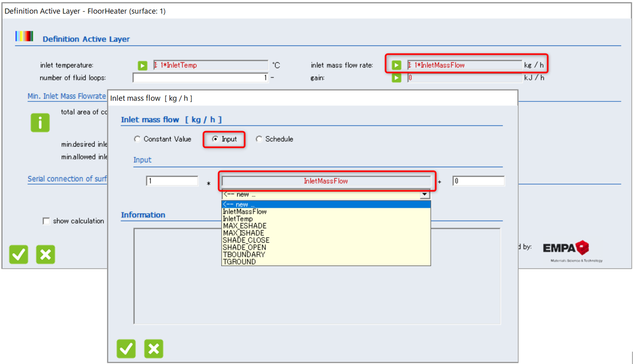Click the offset field containing 0
Viewport: 633px width, 364px height.
point(478,181)
